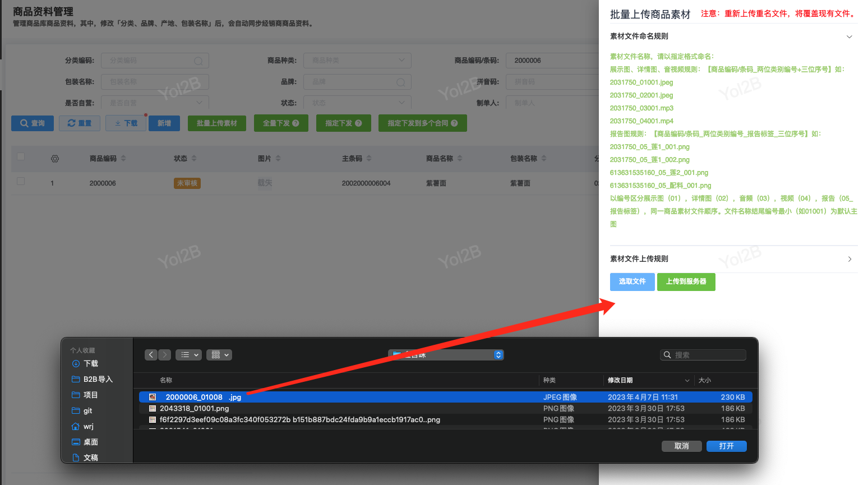Click the 查询 search button
This screenshot has width=868, height=485.
pos(33,123)
